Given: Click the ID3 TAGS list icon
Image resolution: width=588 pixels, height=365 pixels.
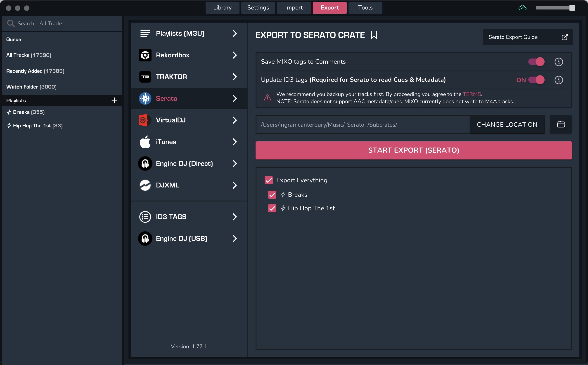Looking at the screenshot, I should (x=145, y=217).
